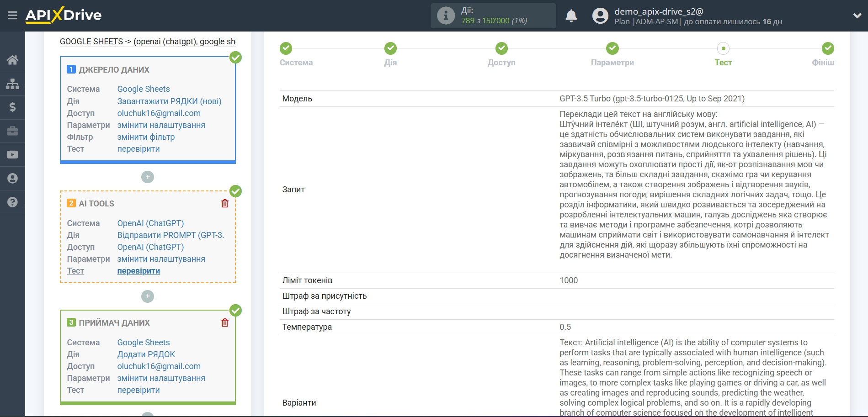Go to Фініш step
Screen dimensions: 868x417
click(x=828, y=48)
